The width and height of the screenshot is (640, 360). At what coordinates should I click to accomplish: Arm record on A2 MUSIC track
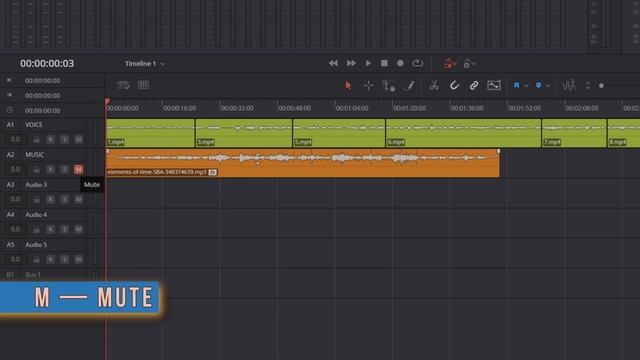coord(51,169)
